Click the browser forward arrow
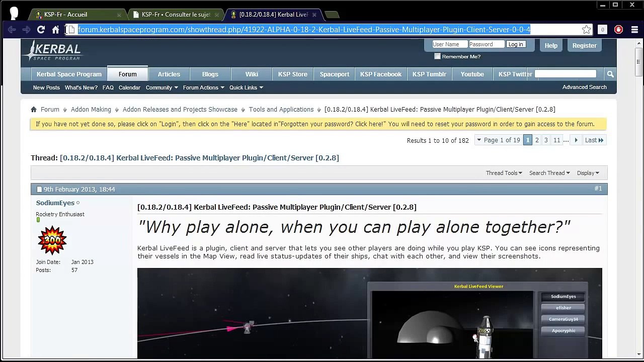644x362 pixels. pyautogui.click(x=27, y=30)
